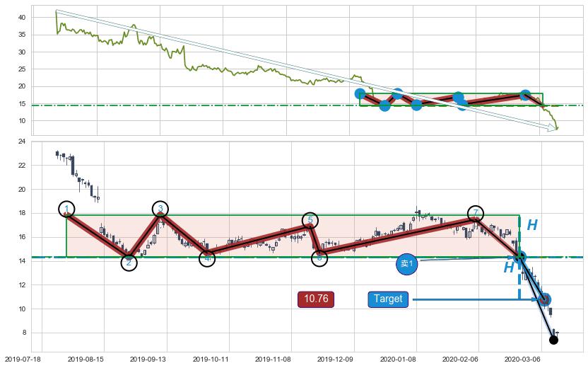The width and height of the screenshot is (588, 368).
Task: Click the circled pivot point number 4
Action: (207, 258)
